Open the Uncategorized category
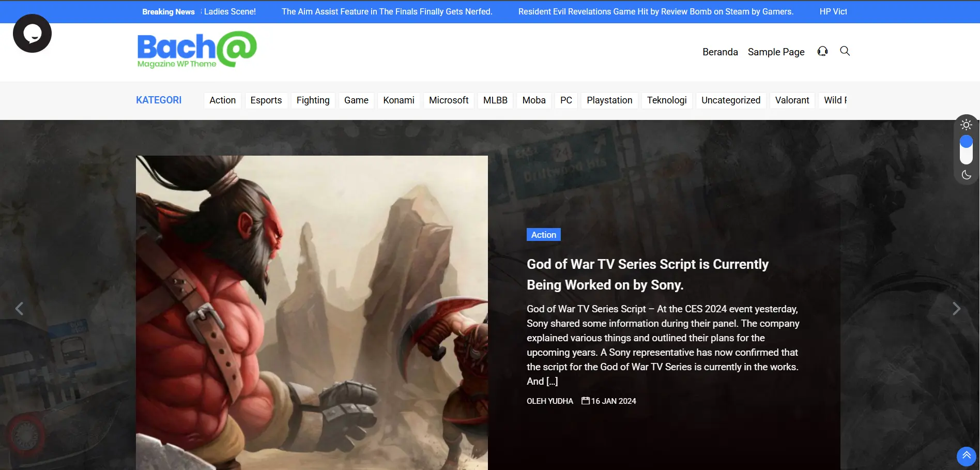Screen dimensions: 980x470 click(731, 100)
